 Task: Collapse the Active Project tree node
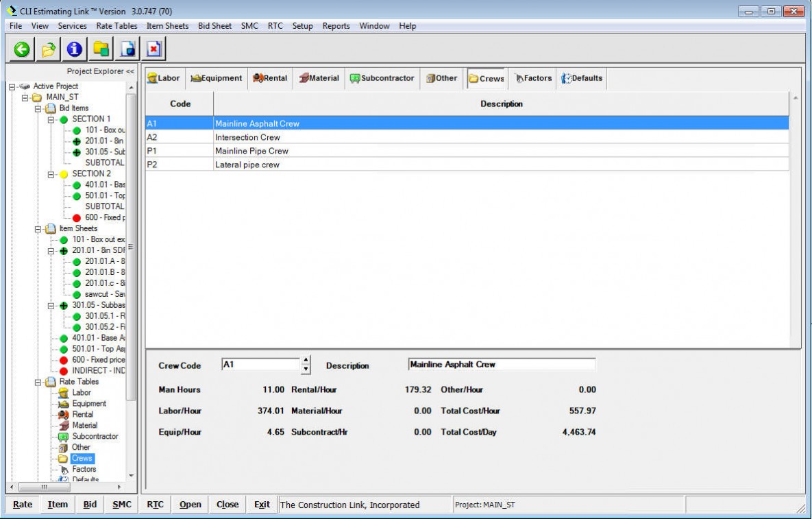pos(12,86)
